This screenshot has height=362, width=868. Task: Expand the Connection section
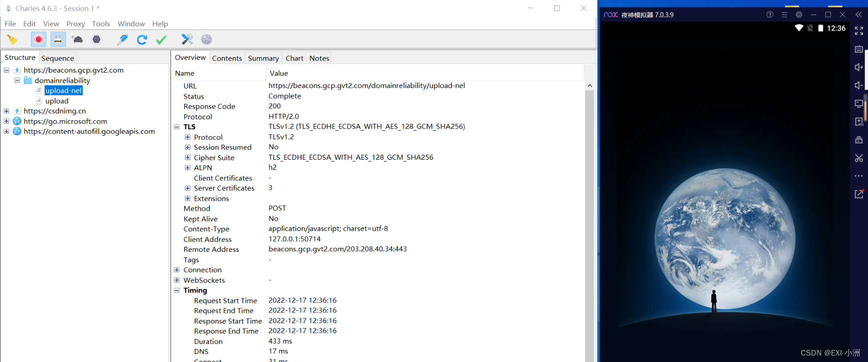(177, 270)
